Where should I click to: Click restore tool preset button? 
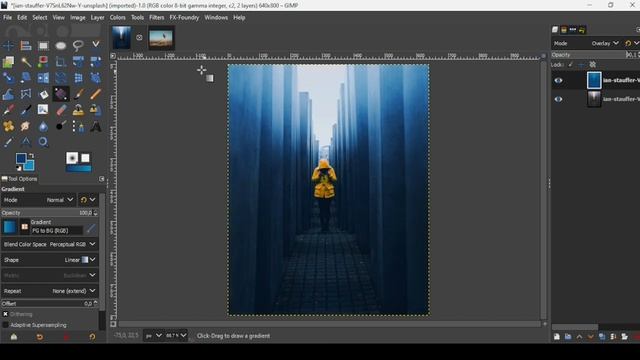point(40,337)
